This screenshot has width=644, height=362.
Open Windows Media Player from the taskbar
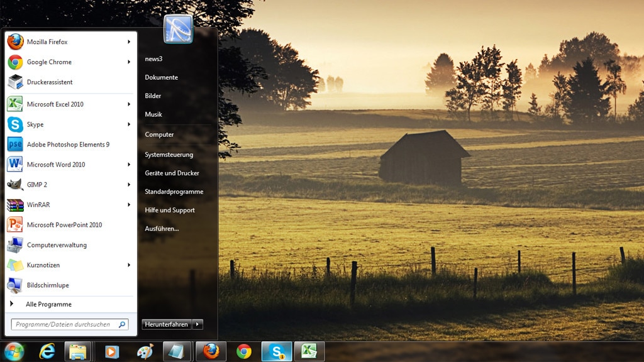tap(111, 351)
